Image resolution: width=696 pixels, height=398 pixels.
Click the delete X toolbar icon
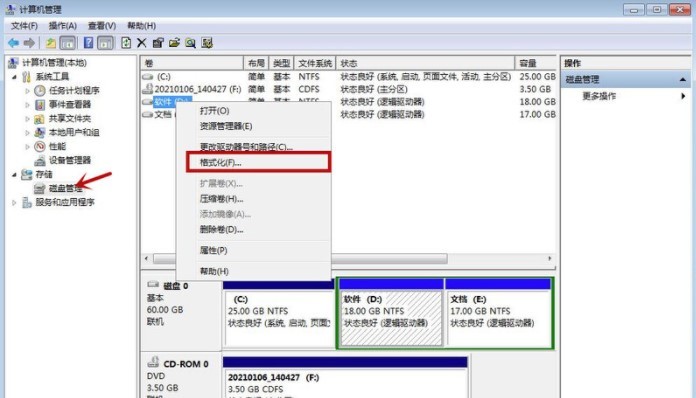(x=142, y=43)
